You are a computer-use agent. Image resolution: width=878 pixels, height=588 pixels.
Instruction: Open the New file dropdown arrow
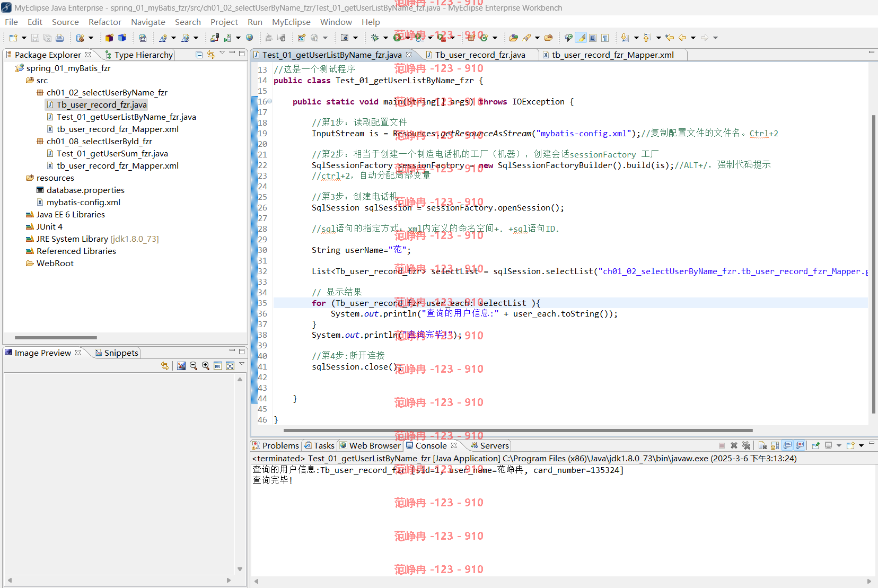[x=24, y=38]
